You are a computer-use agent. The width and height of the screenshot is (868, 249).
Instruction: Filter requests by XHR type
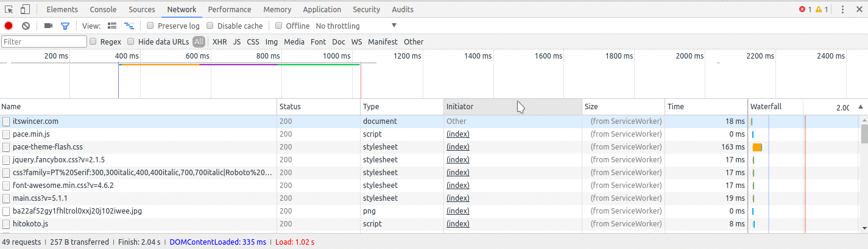[x=219, y=41]
